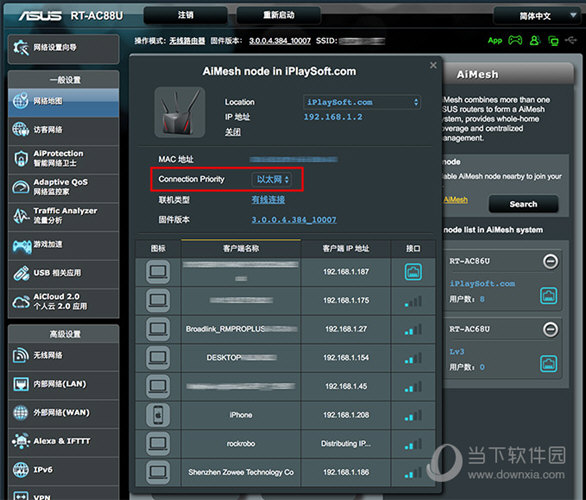Open the Connection Priority dropdown

tap(272, 179)
